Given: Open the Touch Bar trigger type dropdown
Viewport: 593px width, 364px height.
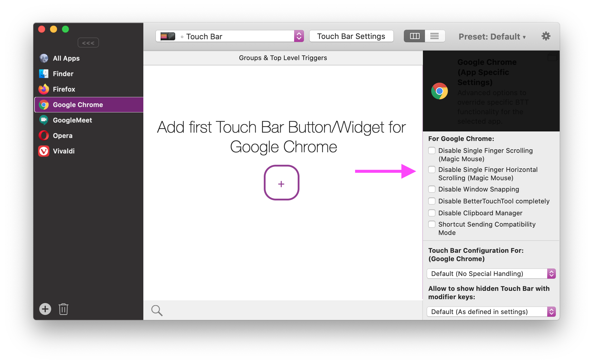Looking at the screenshot, I should [230, 36].
